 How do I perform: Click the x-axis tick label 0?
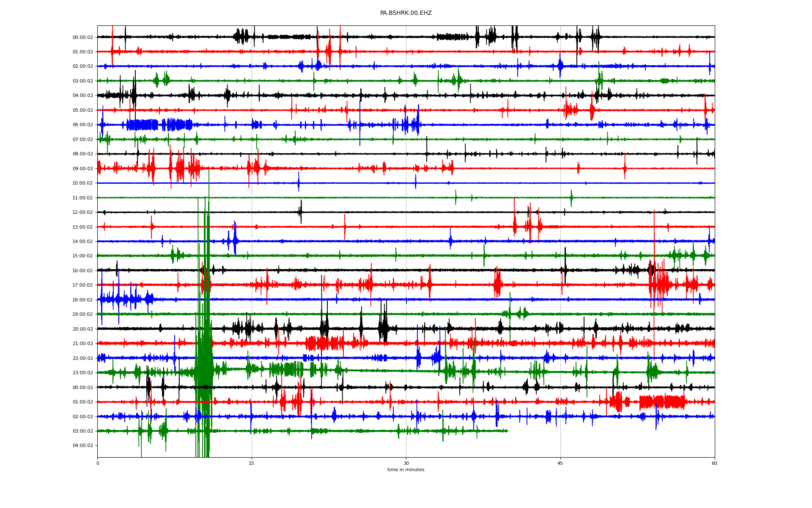pyautogui.click(x=98, y=463)
